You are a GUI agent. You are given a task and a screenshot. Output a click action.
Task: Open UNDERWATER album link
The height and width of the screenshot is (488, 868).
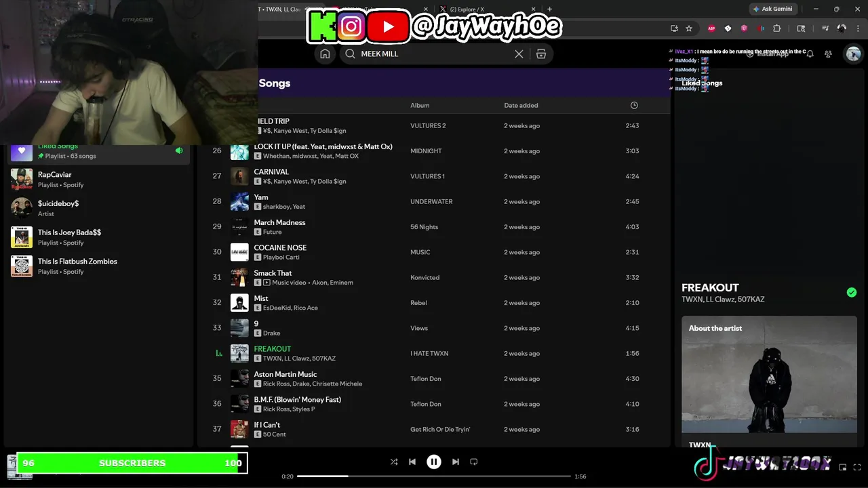431,201
